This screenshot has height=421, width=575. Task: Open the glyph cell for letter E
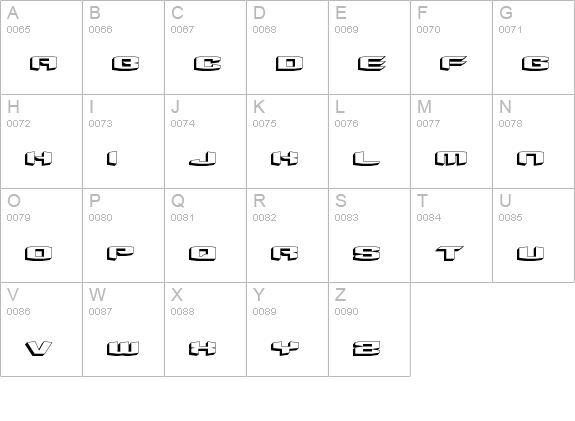point(369,47)
